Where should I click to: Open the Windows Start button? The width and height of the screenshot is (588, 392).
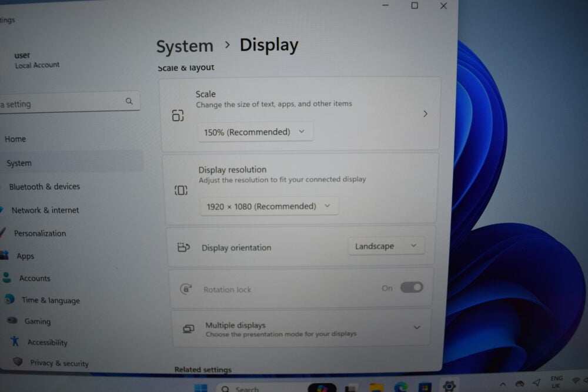tap(201, 388)
